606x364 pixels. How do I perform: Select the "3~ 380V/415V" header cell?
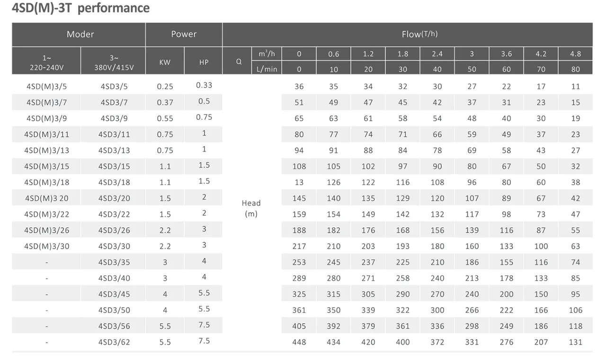[114, 62]
